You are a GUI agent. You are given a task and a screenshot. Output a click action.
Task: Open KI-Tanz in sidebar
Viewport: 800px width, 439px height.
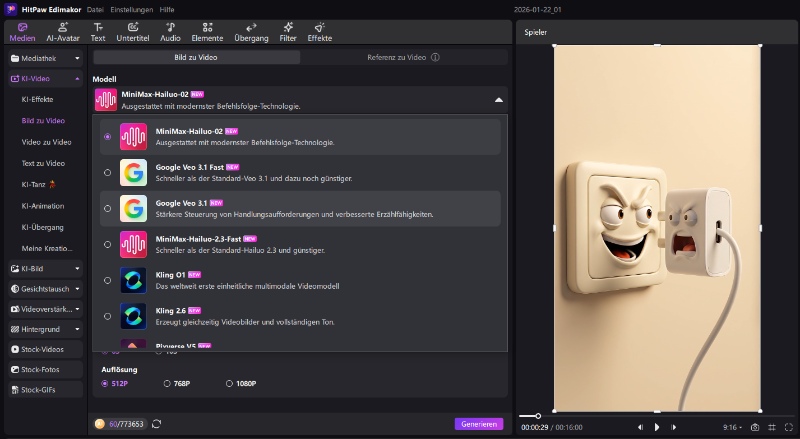point(38,184)
